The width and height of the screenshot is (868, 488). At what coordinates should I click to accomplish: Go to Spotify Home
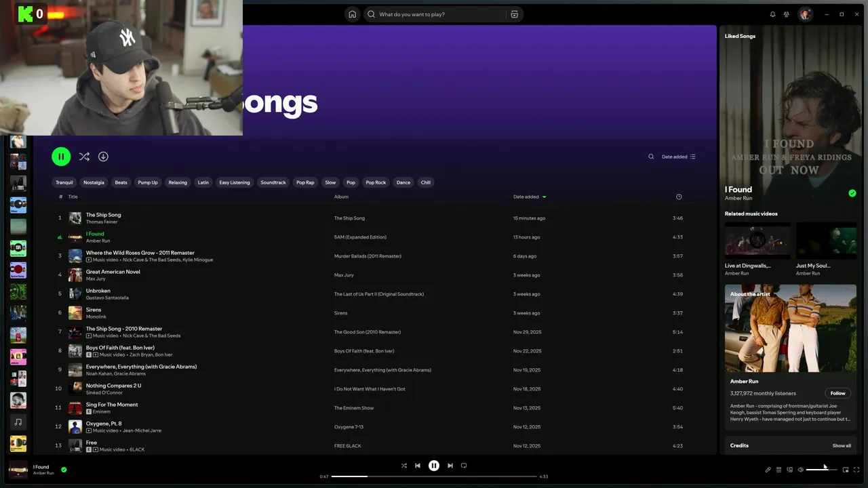click(352, 14)
